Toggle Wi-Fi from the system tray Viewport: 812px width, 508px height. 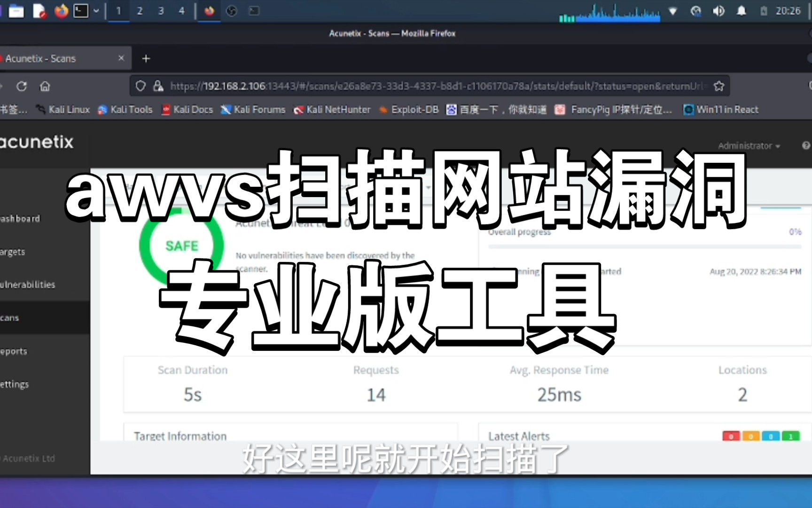[x=673, y=11]
